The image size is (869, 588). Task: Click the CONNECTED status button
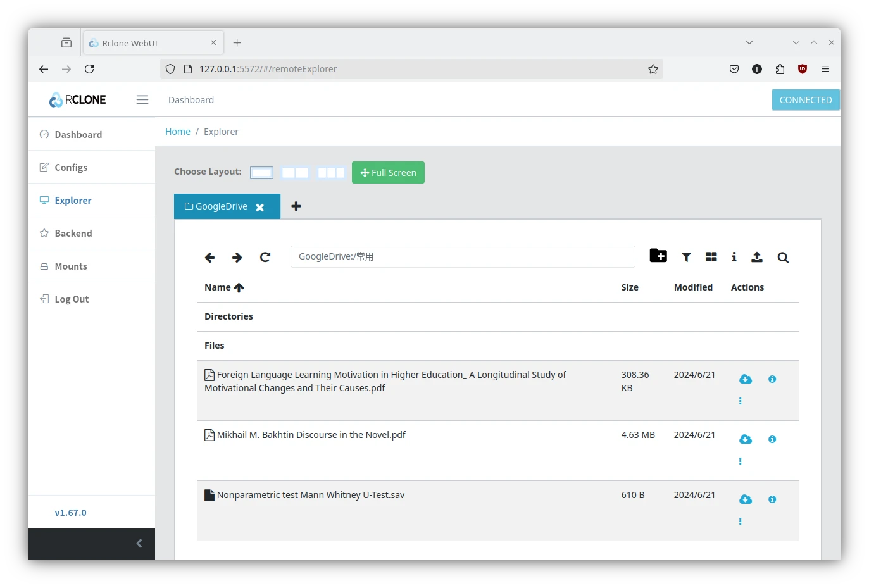click(x=806, y=100)
